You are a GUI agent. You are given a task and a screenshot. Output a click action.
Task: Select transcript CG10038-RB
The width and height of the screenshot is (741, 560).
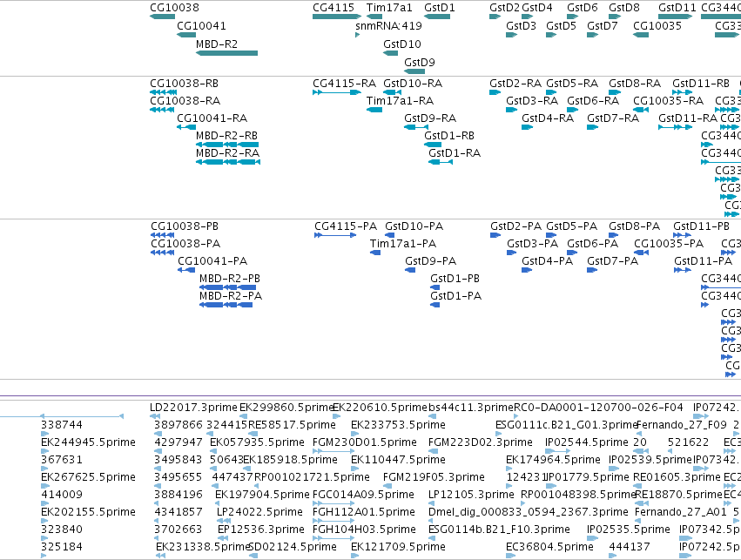(x=163, y=92)
